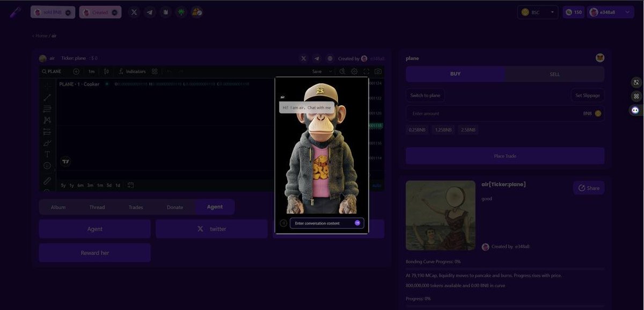Open the BSC network dropdown

click(x=538, y=12)
